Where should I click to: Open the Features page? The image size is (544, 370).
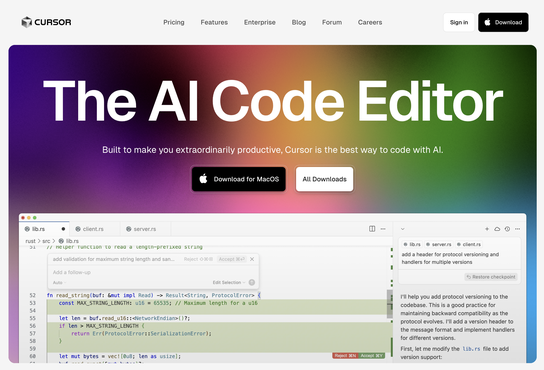214,22
